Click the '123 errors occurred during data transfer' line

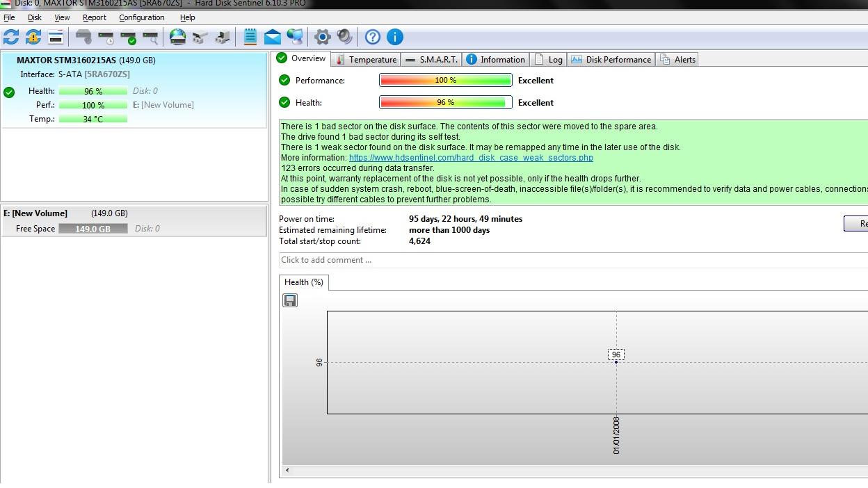pos(357,168)
